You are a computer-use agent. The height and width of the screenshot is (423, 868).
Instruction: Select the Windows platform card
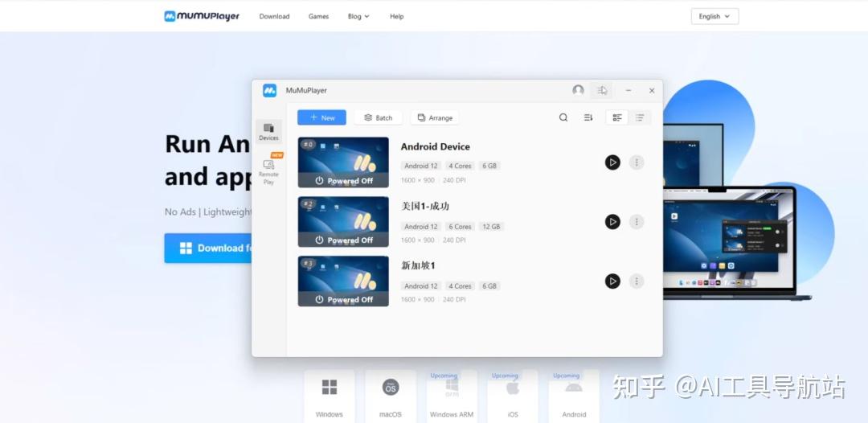click(330, 396)
